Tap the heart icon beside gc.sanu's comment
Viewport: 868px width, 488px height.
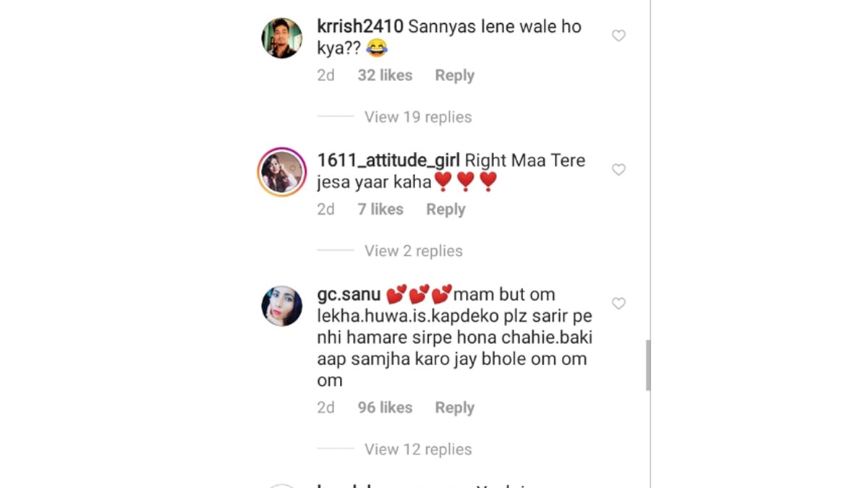618,304
